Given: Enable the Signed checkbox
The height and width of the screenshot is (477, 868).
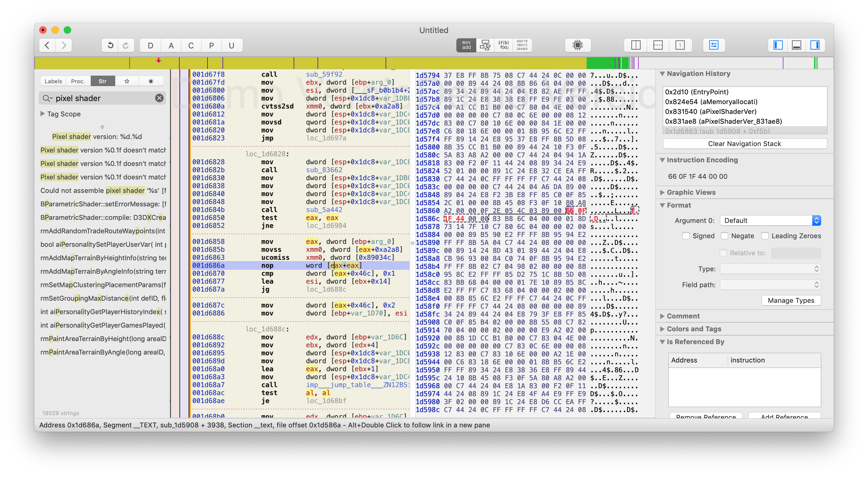Looking at the screenshot, I should (x=686, y=236).
